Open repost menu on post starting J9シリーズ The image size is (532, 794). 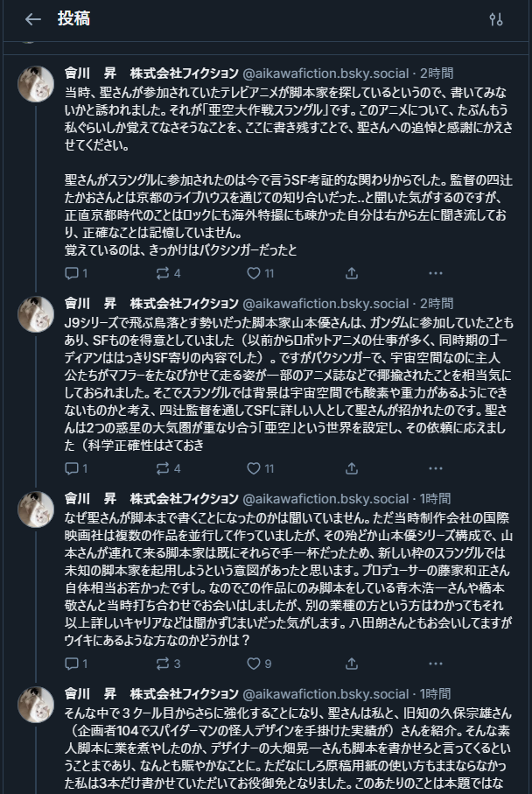[163, 468]
